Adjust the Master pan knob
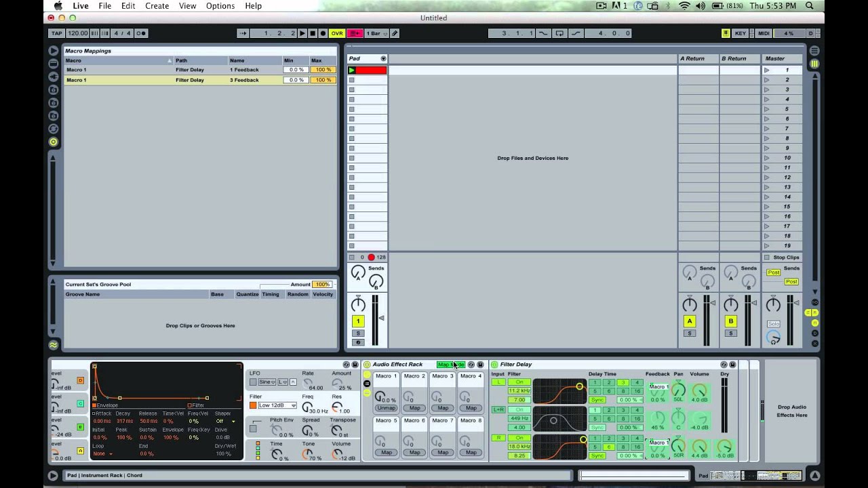Viewport: 868px width, 488px height. [x=773, y=306]
